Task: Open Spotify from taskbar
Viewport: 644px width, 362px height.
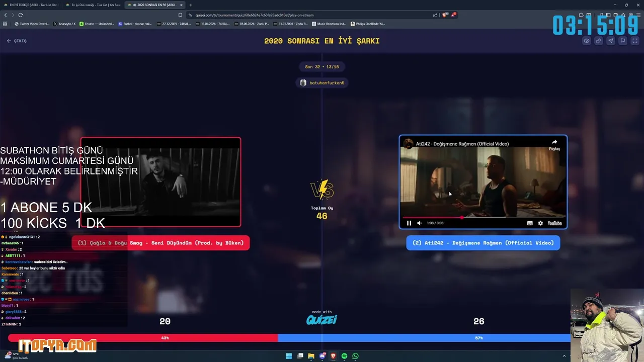Action: coord(344,356)
